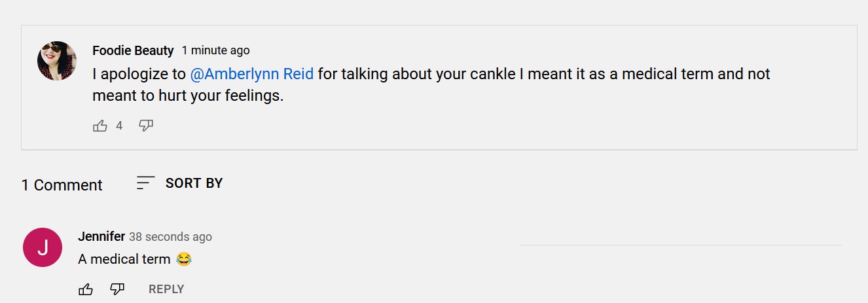Like the Foodie Beauty community post

tap(100, 126)
